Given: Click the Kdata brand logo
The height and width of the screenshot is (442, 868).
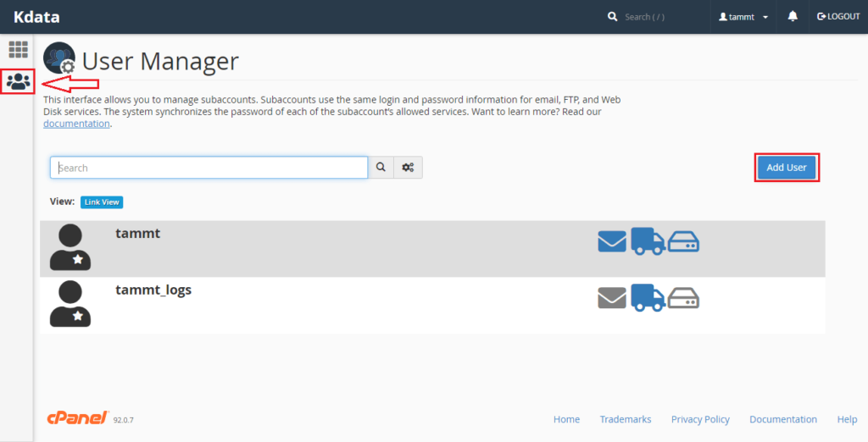Looking at the screenshot, I should [36, 17].
